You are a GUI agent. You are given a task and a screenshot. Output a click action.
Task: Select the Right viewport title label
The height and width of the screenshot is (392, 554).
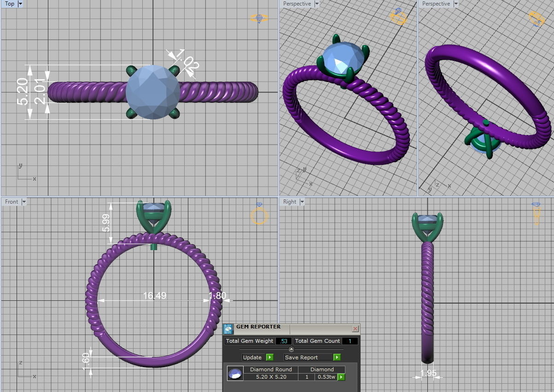[x=290, y=202]
